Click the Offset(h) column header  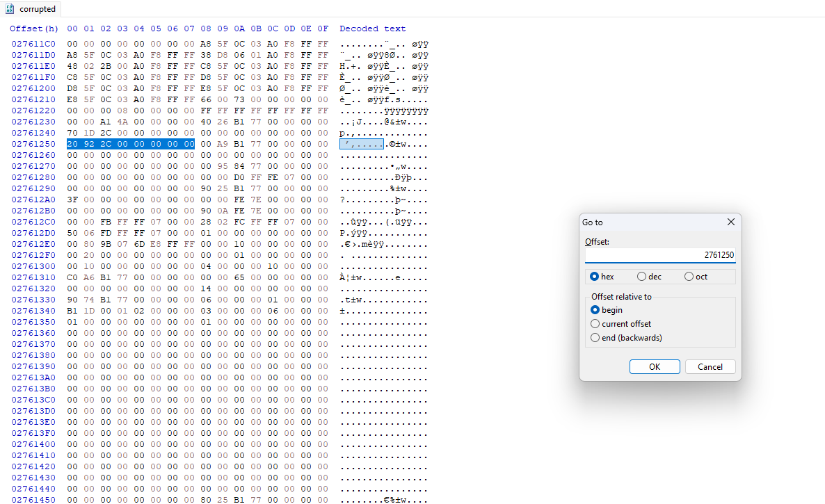tap(34, 29)
